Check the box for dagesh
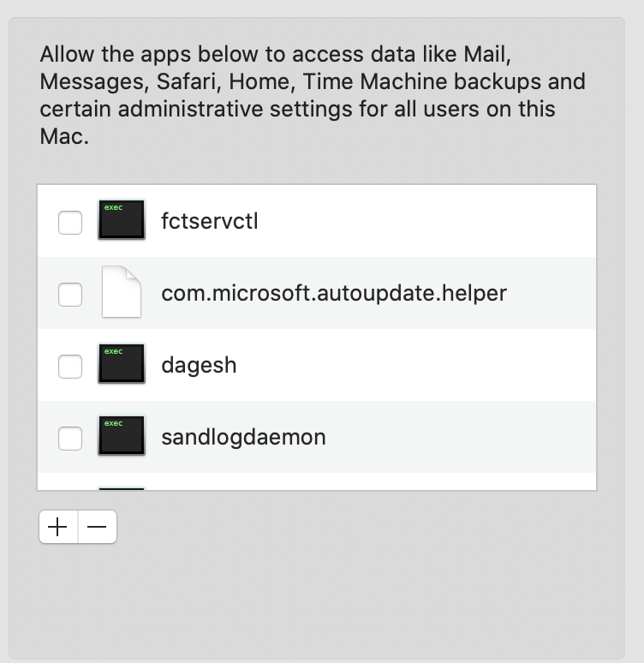The width and height of the screenshot is (644, 663). tap(70, 367)
